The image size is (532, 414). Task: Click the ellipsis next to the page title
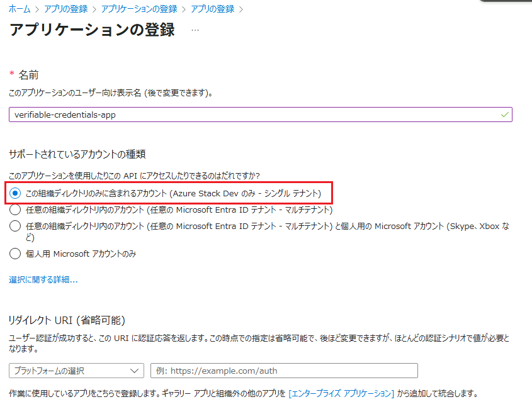[x=195, y=30]
